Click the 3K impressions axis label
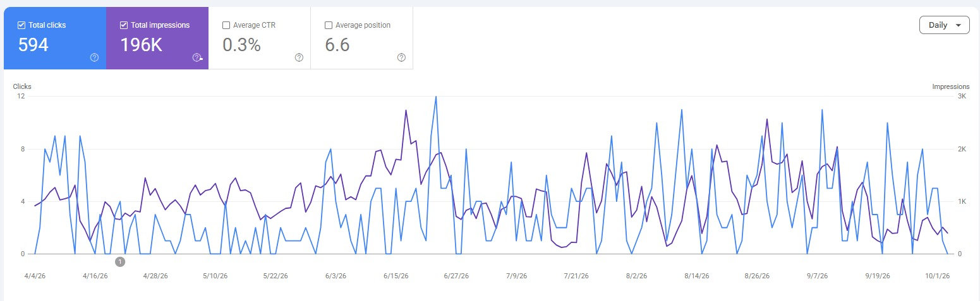The width and height of the screenshot is (980, 301). [x=962, y=96]
